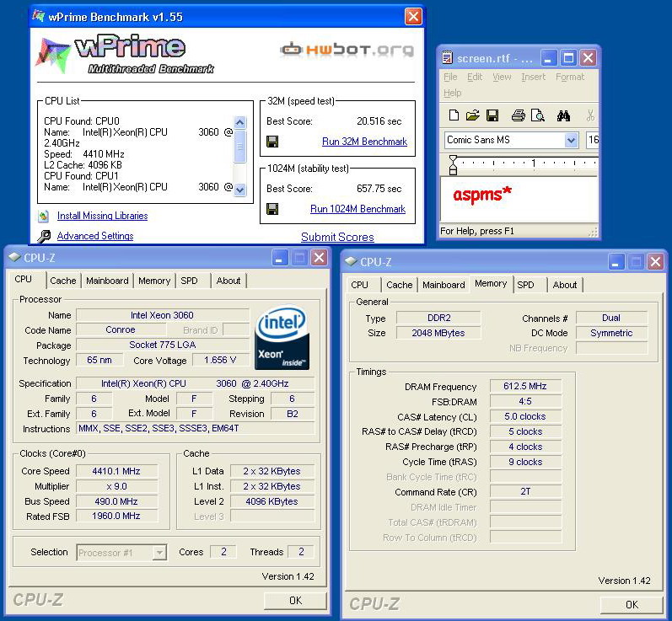The image size is (672, 621).
Task: Click the 657.75 sec best score
Action: tap(379, 189)
